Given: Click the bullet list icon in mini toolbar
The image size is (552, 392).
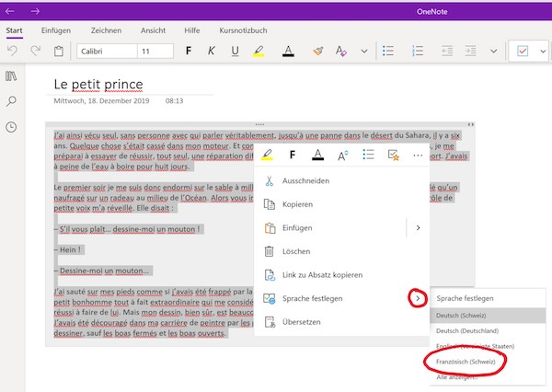Looking at the screenshot, I should point(367,155).
